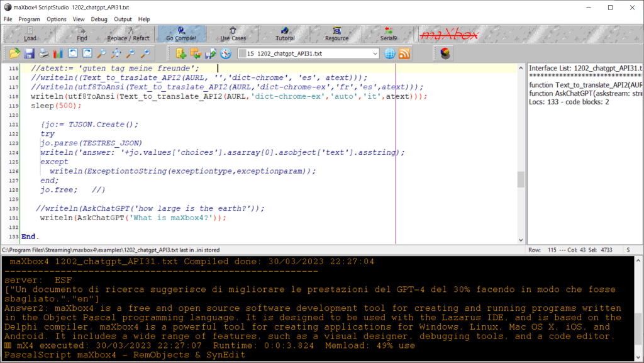Click the code editor vertical scrollbar thumb
Viewport: 644px width, 363px height.
tap(521, 179)
